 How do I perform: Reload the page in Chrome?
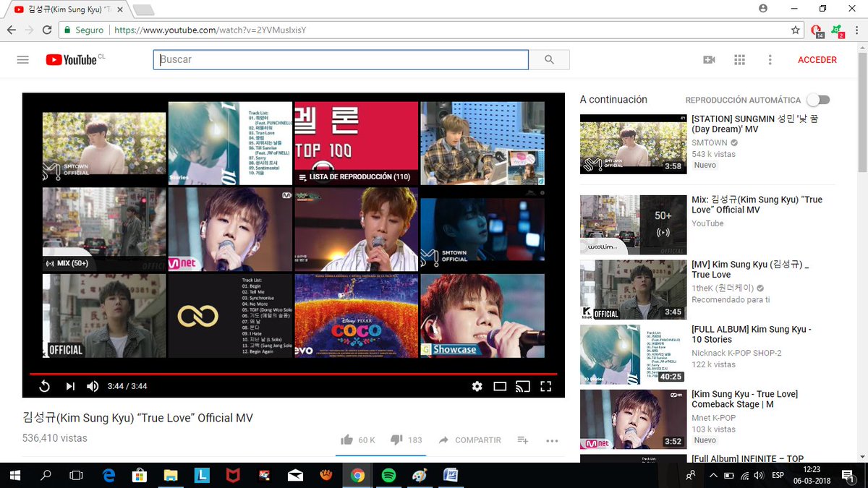47,30
